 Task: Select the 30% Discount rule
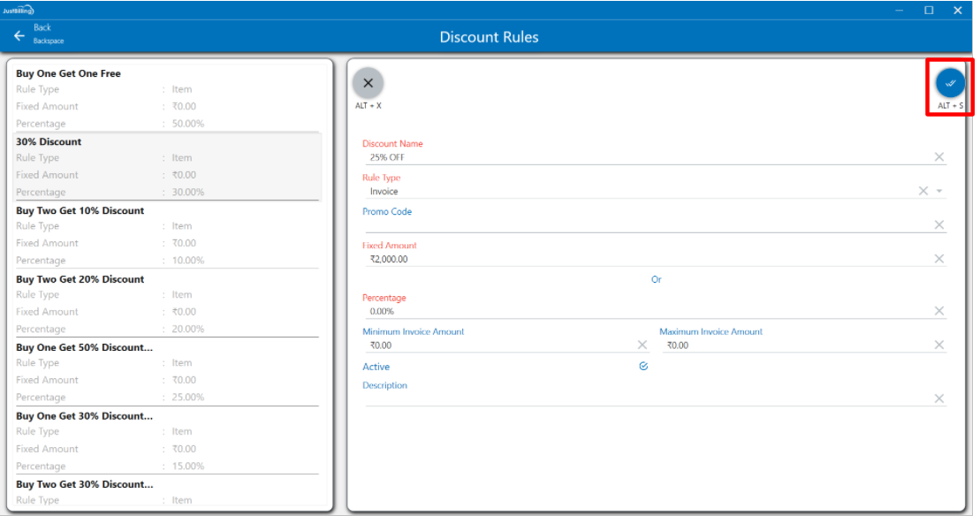coord(49,142)
